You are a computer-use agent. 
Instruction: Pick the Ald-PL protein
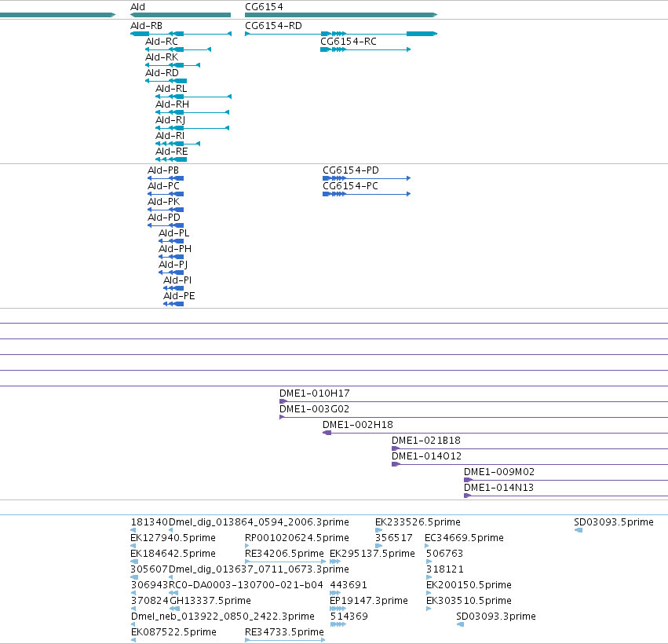coord(173,233)
